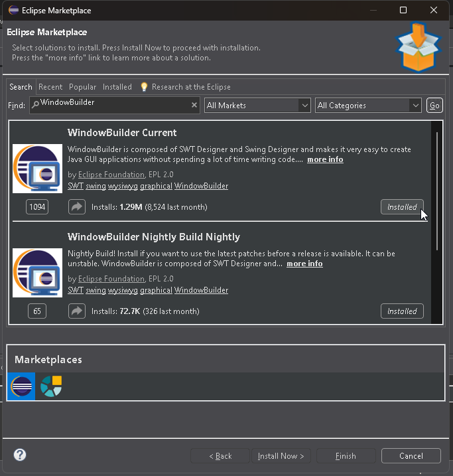The width and height of the screenshot is (453, 476).
Task: Open the All Markets dropdown
Action: point(257,106)
